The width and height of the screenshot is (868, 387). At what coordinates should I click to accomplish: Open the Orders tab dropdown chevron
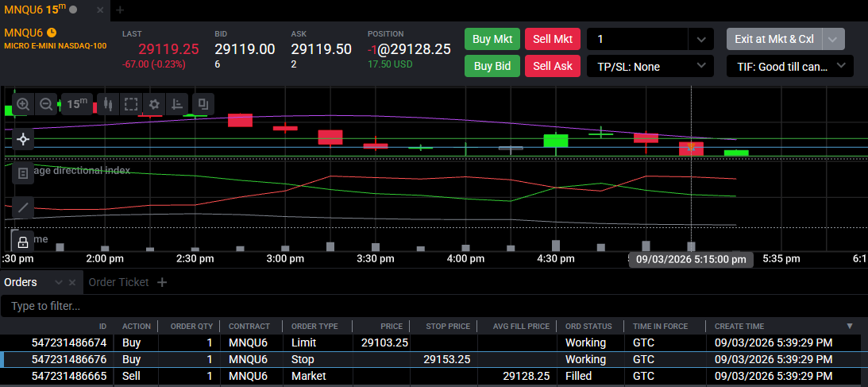(x=59, y=282)
